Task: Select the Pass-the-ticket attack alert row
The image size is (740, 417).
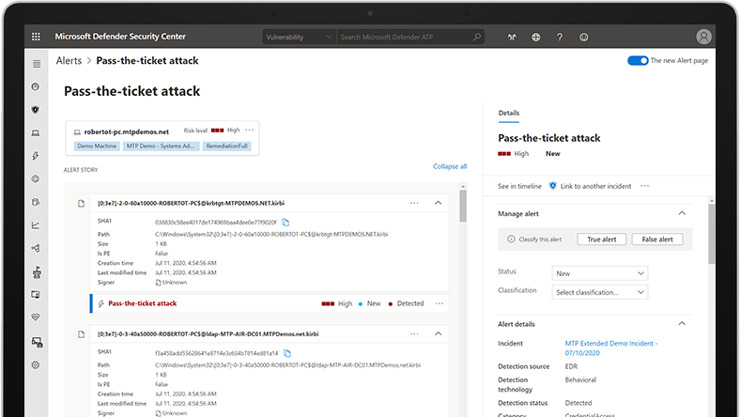Action: click(x=269, y=303)
